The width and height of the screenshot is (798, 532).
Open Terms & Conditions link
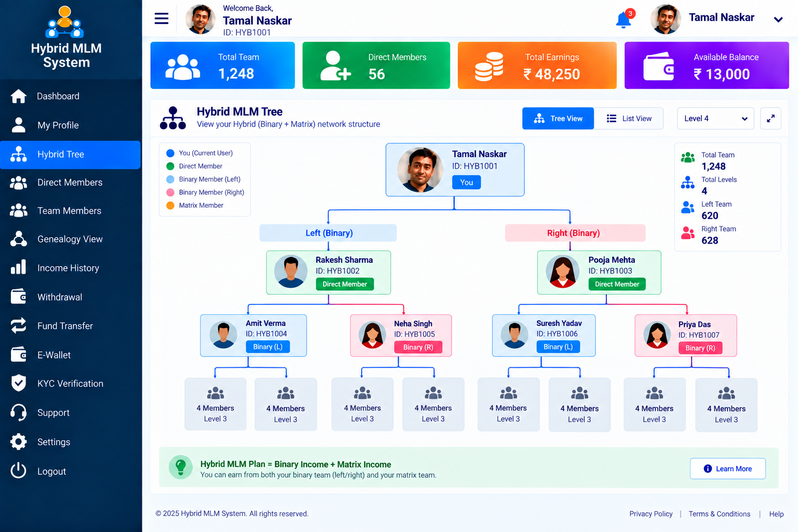click(x=720, y=514)
